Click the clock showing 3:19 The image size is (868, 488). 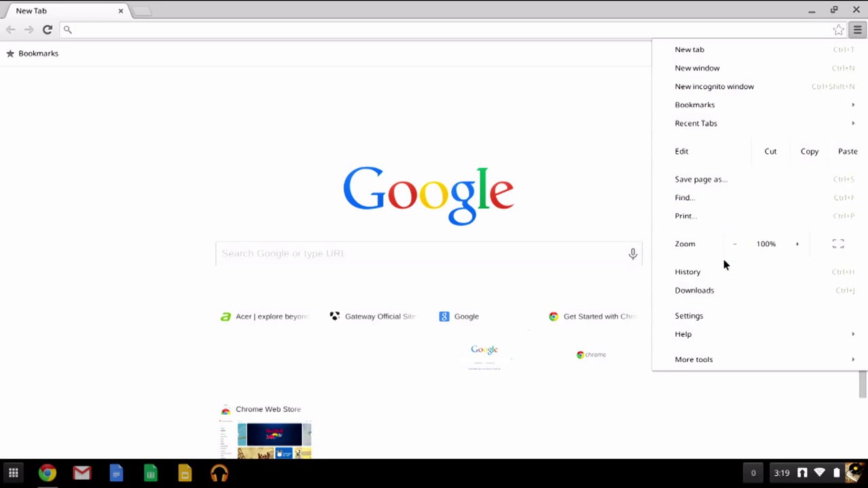781,473
